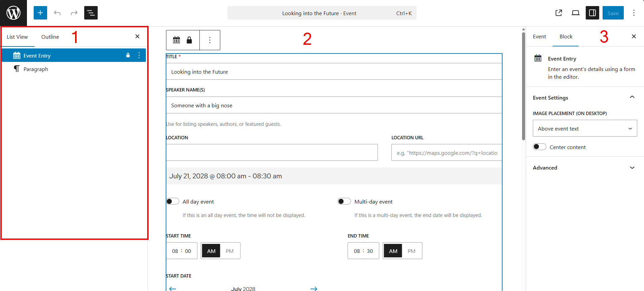644x291 pixels.
Task: Toggle the document overview list icon
Action: click(91, 13)
